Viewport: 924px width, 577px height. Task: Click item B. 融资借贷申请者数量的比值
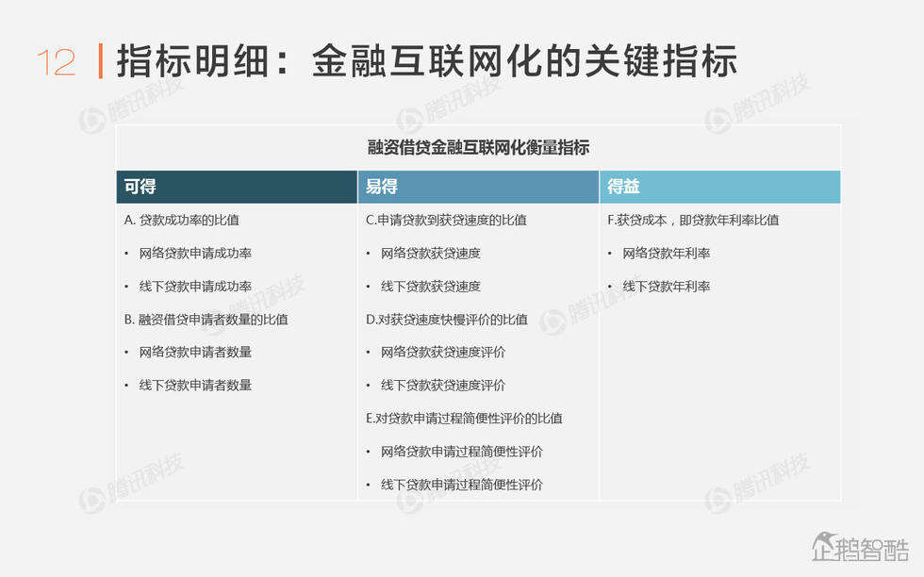[x=206, y=319]
